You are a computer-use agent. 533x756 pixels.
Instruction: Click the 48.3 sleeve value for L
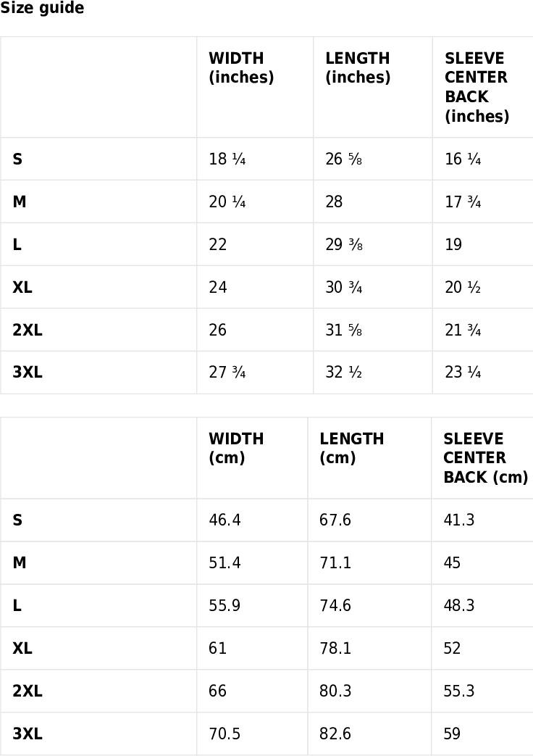(x=459, y=605)
